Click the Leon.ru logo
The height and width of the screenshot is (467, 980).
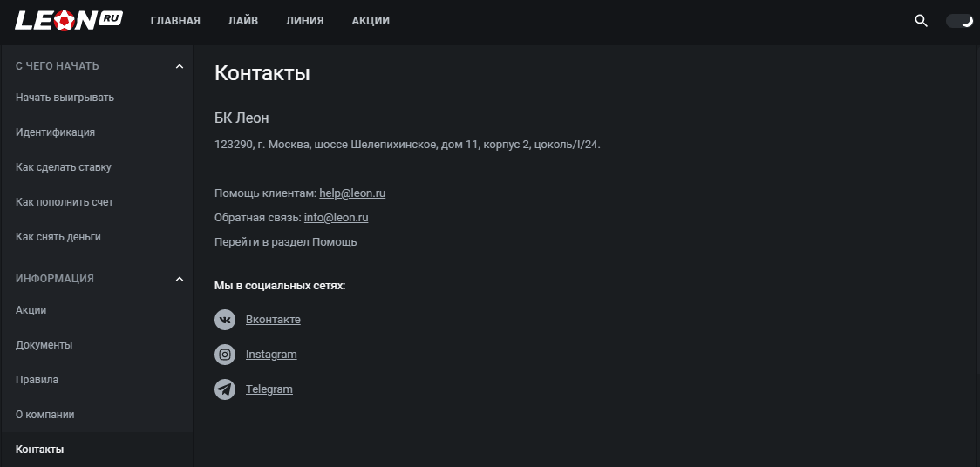point(69,21)
